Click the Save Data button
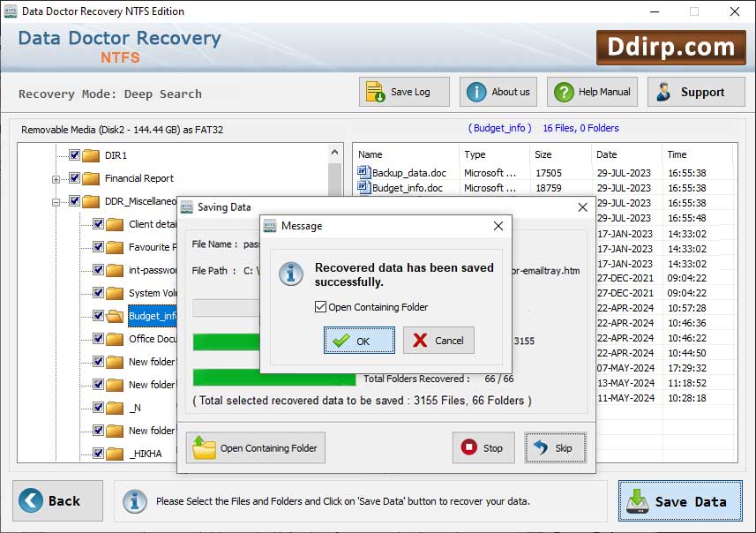The height and width of the screenshot is (533, 756). coord(680,500)
